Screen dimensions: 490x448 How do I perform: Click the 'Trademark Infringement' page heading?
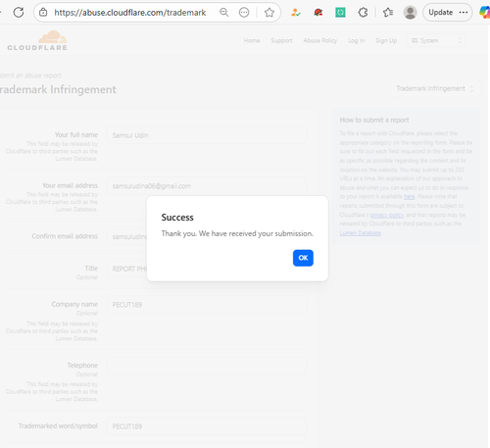[x=58, y=89]
